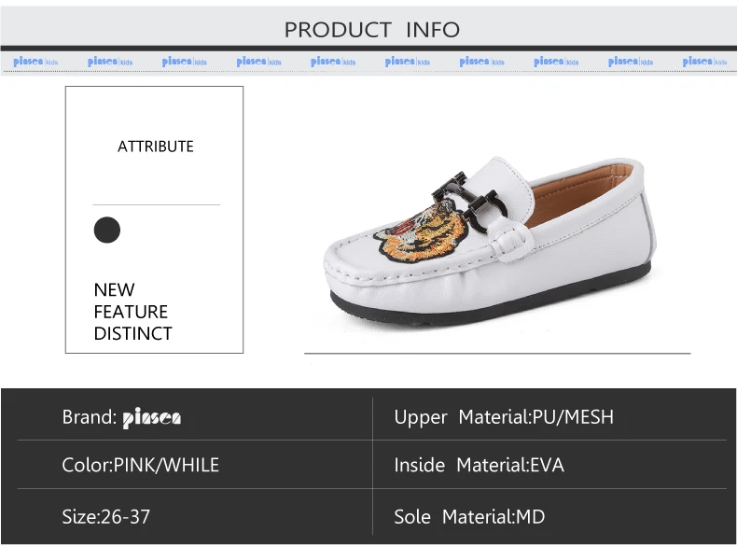Click the NEW FEATURE DISTINCT text
737x560 pixels.
[133, 312]
